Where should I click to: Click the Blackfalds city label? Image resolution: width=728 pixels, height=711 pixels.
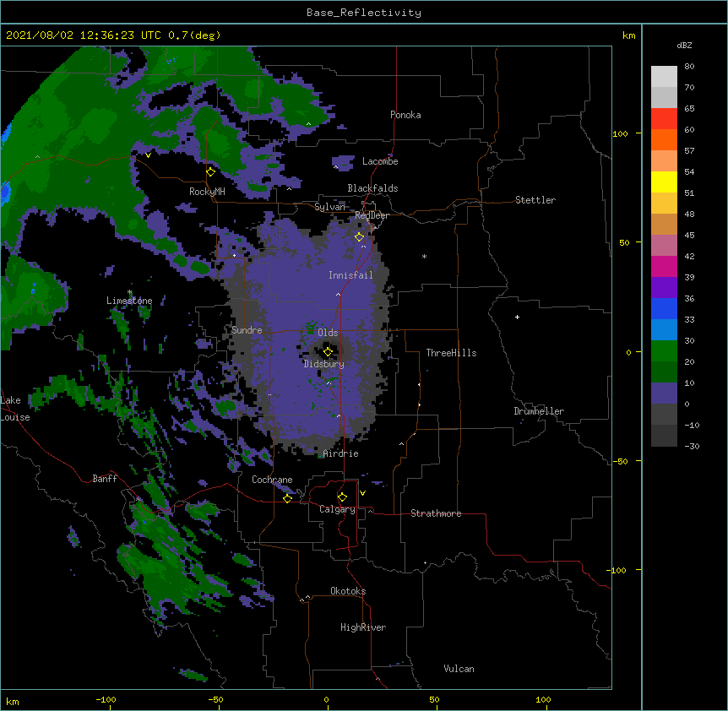coord(372,188)
